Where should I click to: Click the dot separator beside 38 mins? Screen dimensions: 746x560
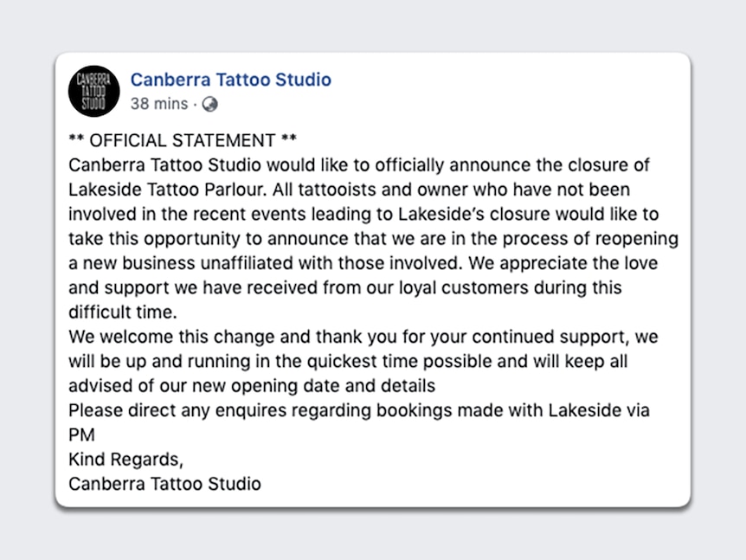click(195, 105)
